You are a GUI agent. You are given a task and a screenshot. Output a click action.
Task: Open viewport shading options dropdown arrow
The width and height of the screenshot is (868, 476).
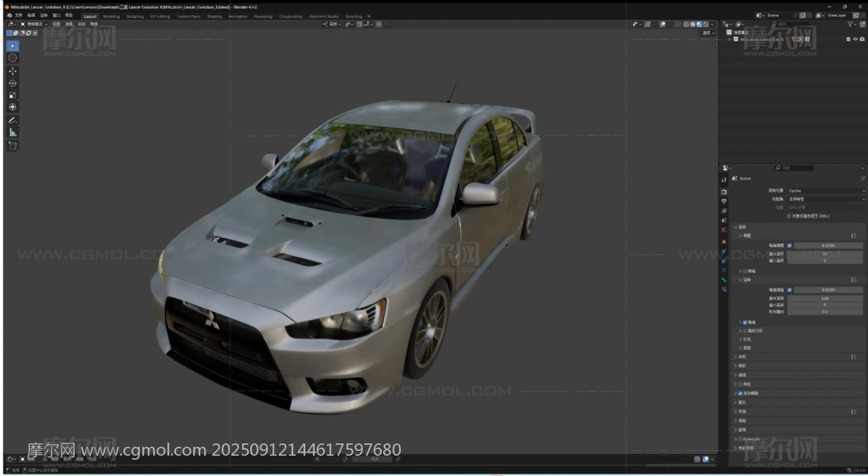coord(712,24)
